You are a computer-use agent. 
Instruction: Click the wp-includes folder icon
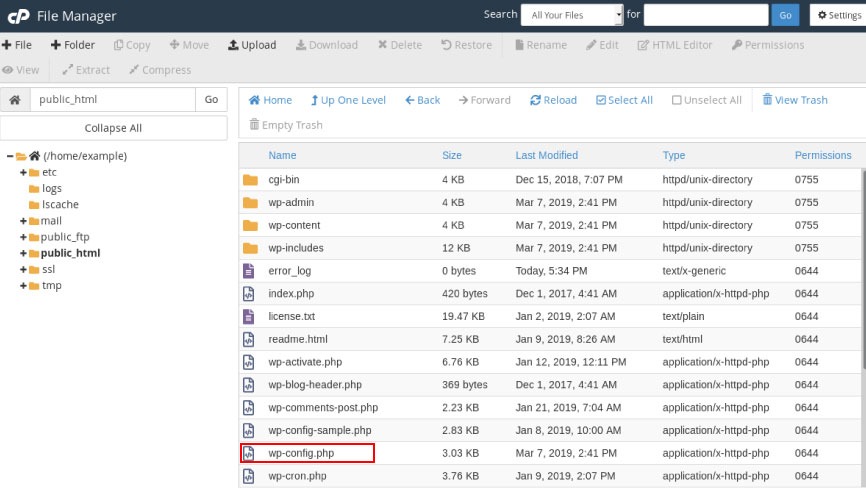(x=250, y=248)
